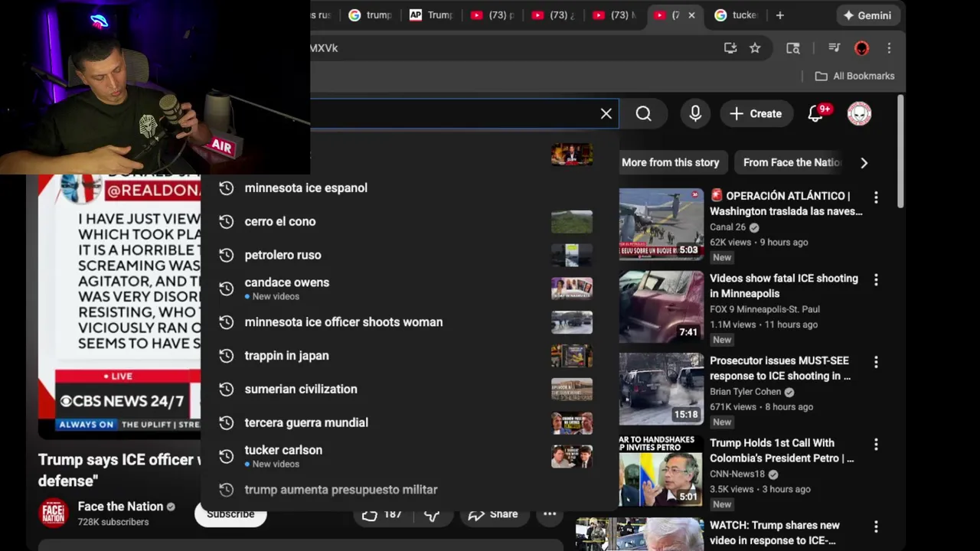Expand more filter chips with right chevron
The height and width of the screenshot is (551, 980).
pyautogui.click(x=864, y=163)
